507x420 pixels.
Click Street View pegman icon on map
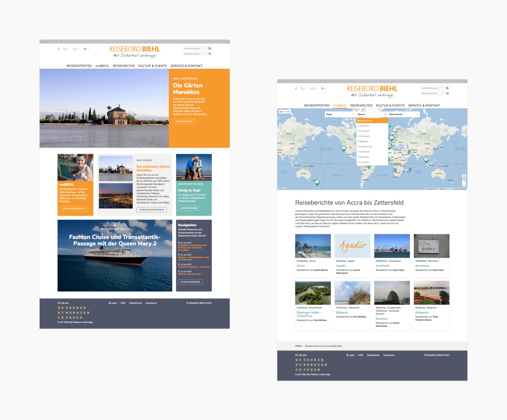tap(464, 176)
